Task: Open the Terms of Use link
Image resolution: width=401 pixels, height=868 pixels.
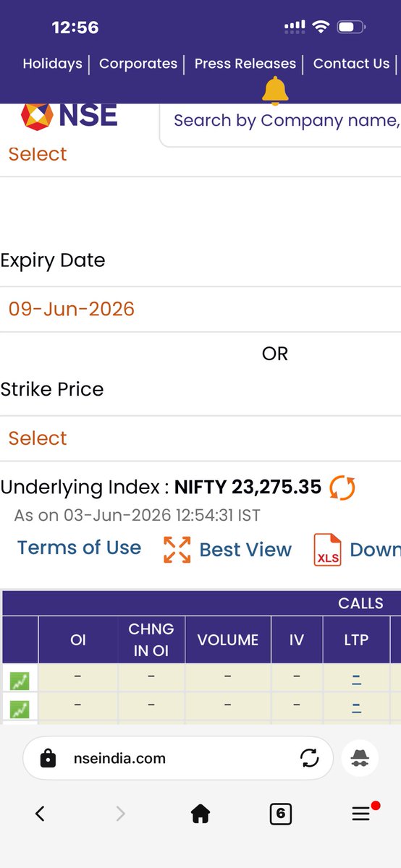Action: pyautogui.click(x=79, y=548)
